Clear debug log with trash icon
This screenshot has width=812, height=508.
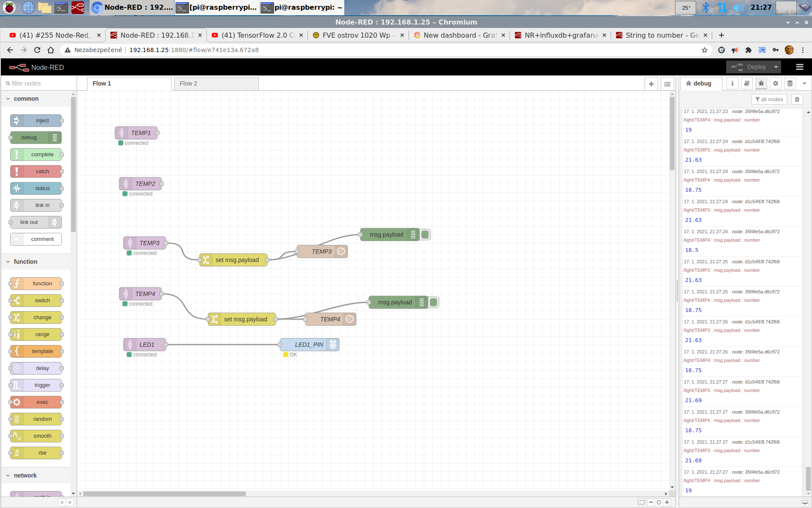pos(797,99)
